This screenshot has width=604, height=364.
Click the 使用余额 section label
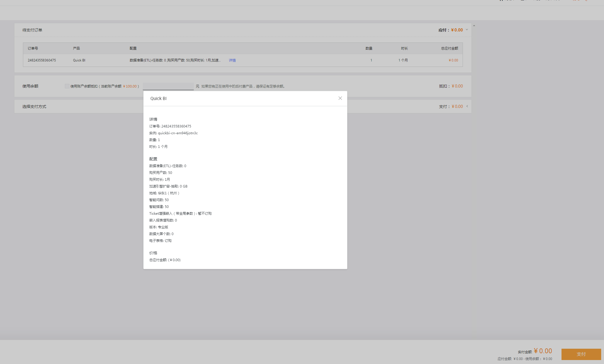30,86
